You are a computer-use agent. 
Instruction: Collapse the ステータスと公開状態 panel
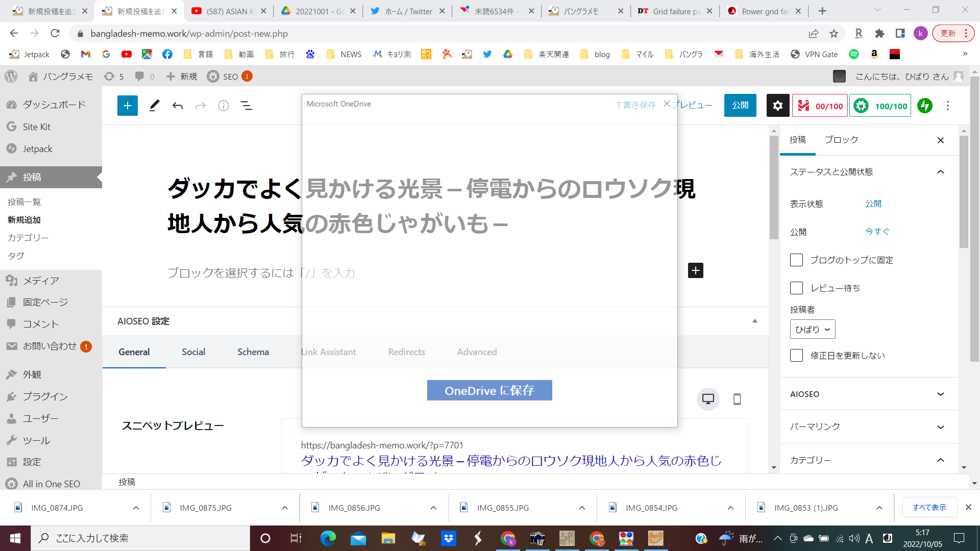coord(940,172)
